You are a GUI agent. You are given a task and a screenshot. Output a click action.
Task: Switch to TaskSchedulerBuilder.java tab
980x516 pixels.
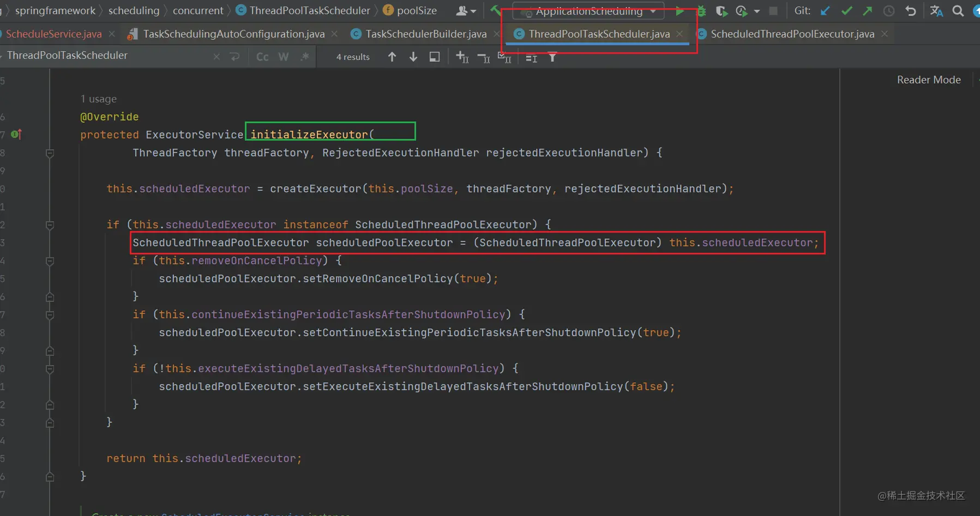426,34
